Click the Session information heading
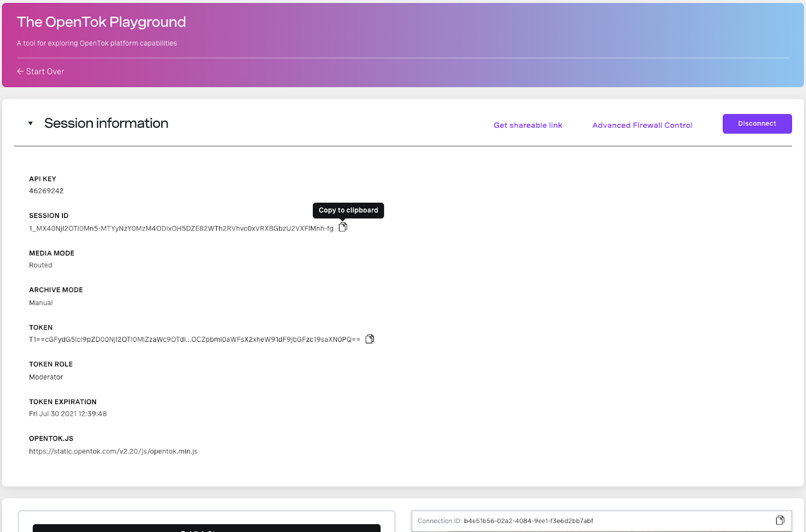This screenshot has width=806, height=532. 106,123
